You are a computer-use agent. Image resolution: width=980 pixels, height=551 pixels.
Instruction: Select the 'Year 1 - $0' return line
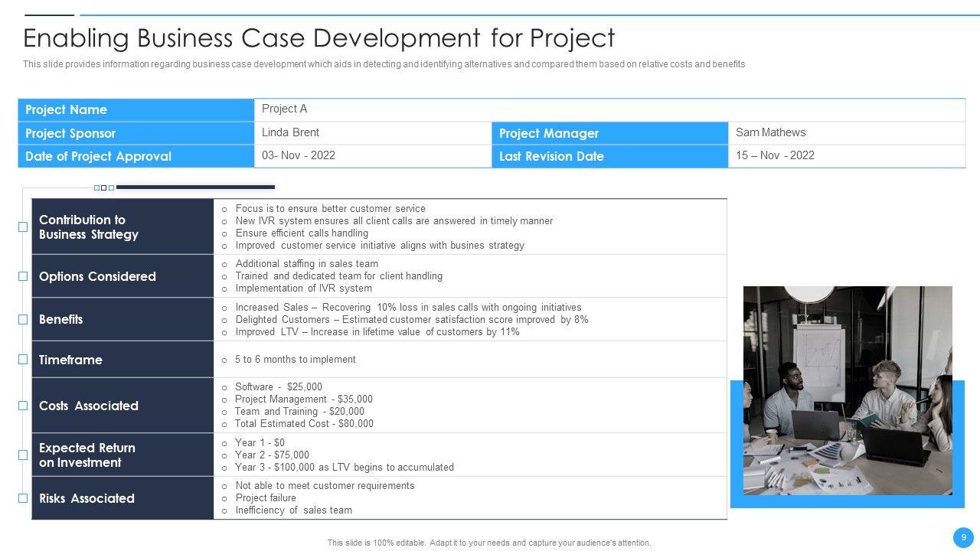[x=260, y=443]
